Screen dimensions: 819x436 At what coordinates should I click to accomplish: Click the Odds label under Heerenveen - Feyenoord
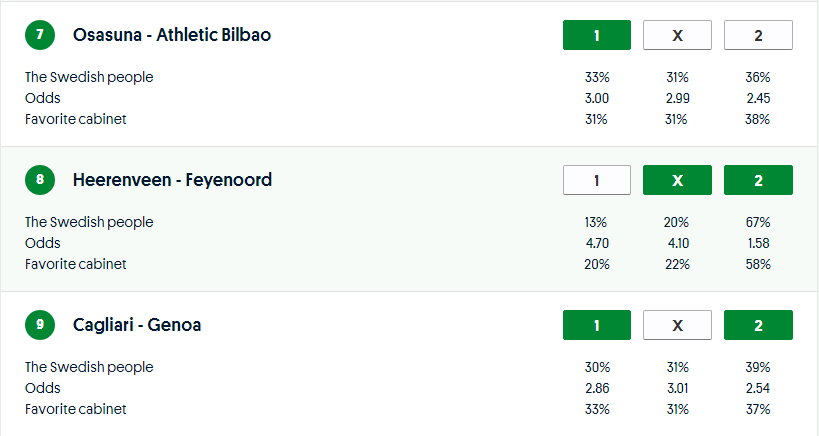pyautogui.click(x=43, y=243)
